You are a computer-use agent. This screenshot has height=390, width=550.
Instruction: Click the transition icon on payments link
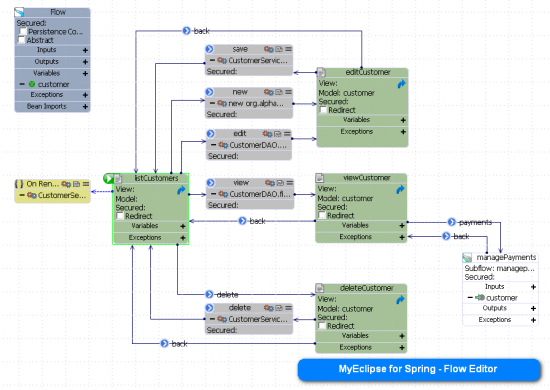[452, 222]
